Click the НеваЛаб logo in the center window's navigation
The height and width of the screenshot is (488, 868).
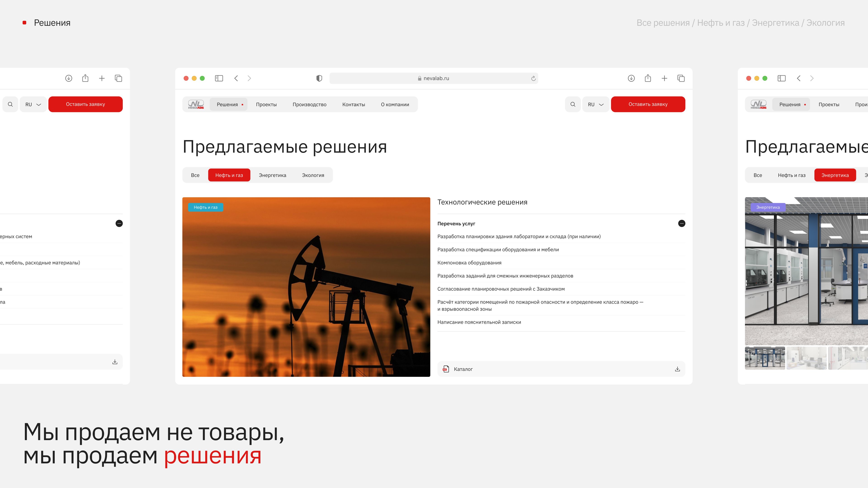[196, 104]
